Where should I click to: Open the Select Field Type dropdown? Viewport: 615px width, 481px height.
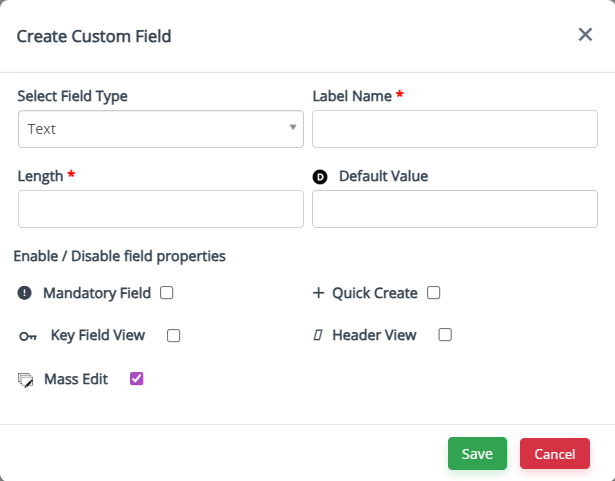click(161, 129)
